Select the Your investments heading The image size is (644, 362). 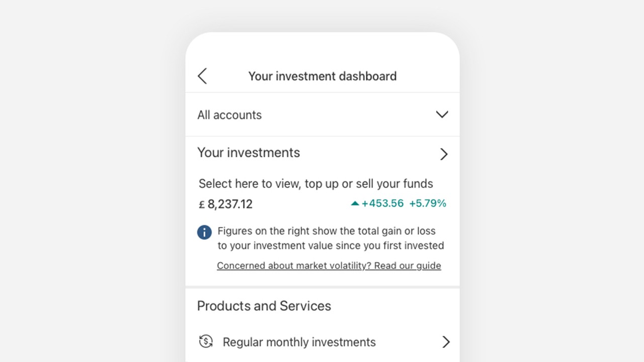click(249, 153)
